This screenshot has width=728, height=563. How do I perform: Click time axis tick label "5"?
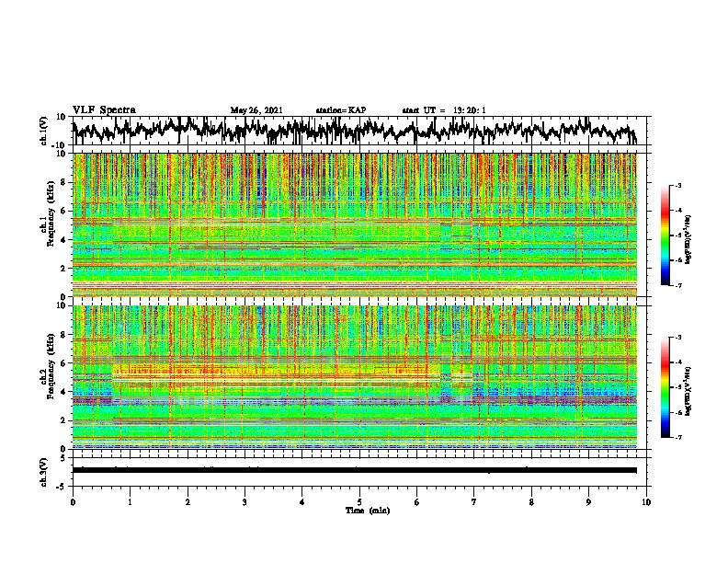point(359,502)
